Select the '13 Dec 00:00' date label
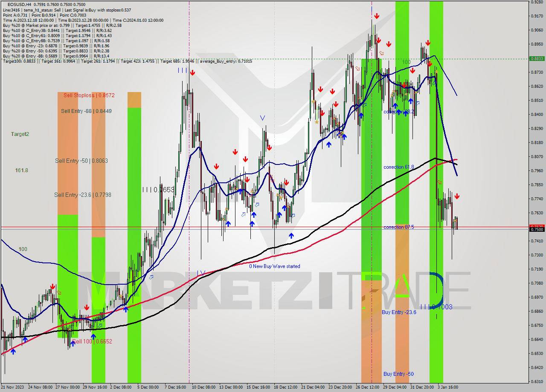 231,387
